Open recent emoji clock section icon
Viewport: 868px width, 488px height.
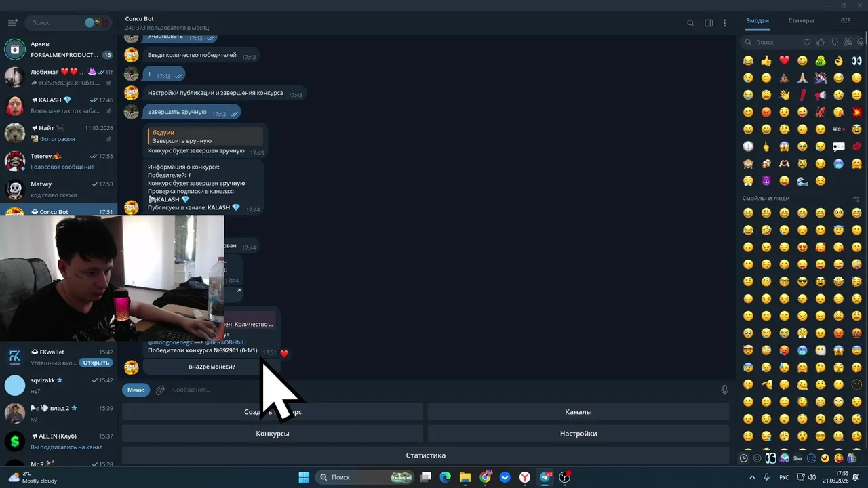[743, 458]
